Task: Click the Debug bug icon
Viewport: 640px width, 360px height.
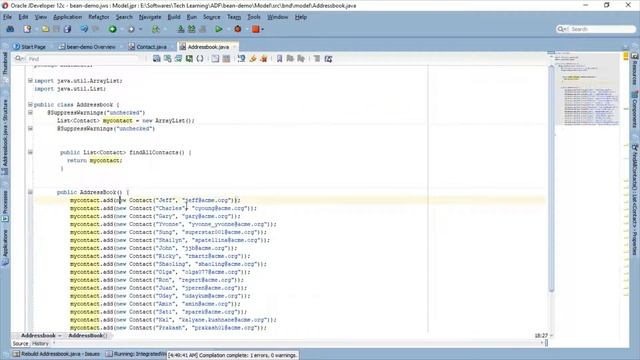Action: pos(238,29)
